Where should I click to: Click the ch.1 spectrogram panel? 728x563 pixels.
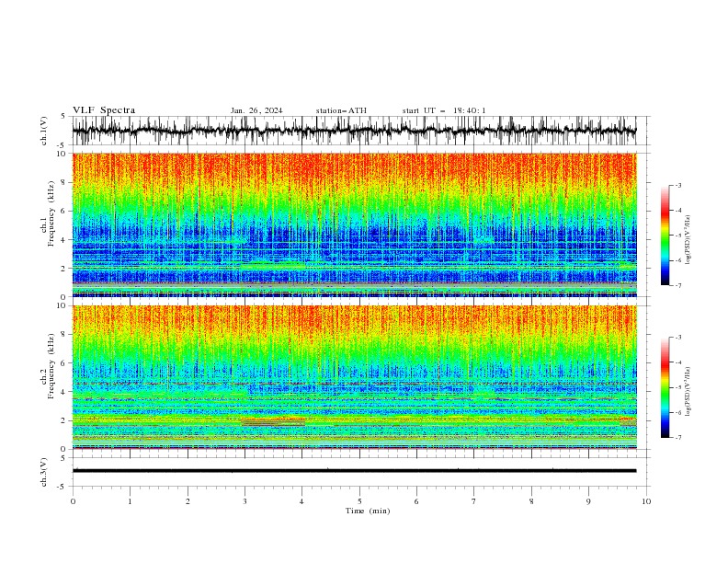(354, 224)
